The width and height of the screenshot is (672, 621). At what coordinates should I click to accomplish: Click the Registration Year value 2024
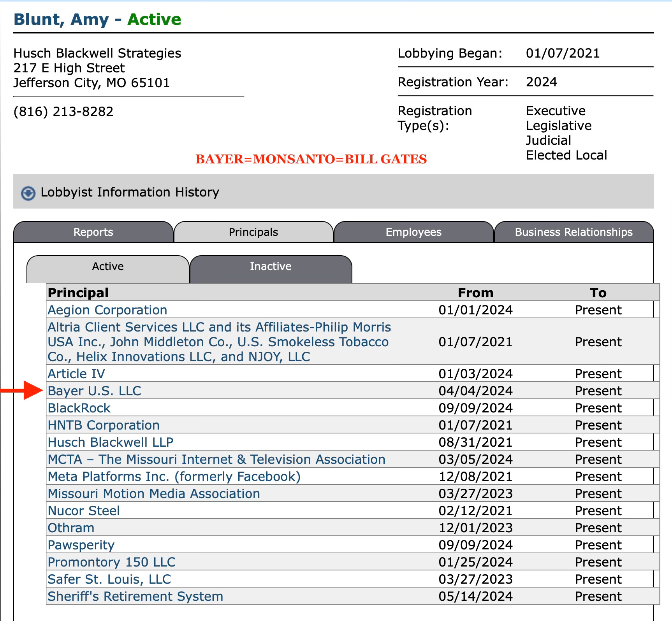coord(542,82)
